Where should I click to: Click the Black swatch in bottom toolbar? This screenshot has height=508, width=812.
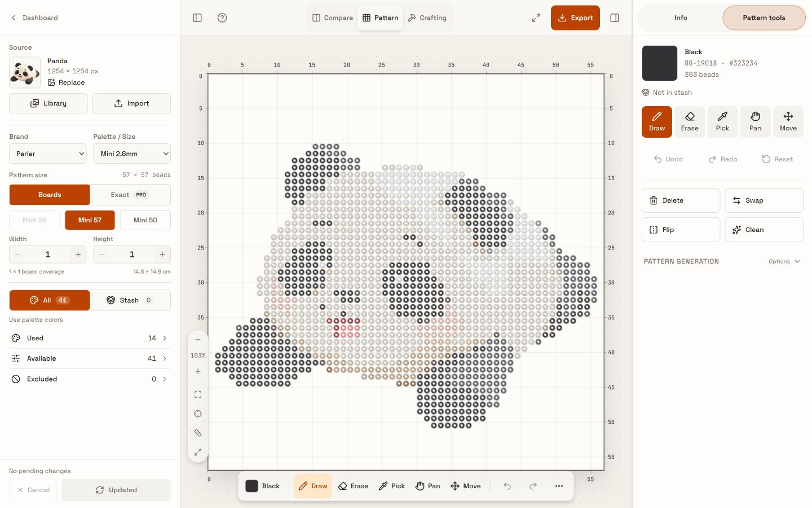(251, 486)
